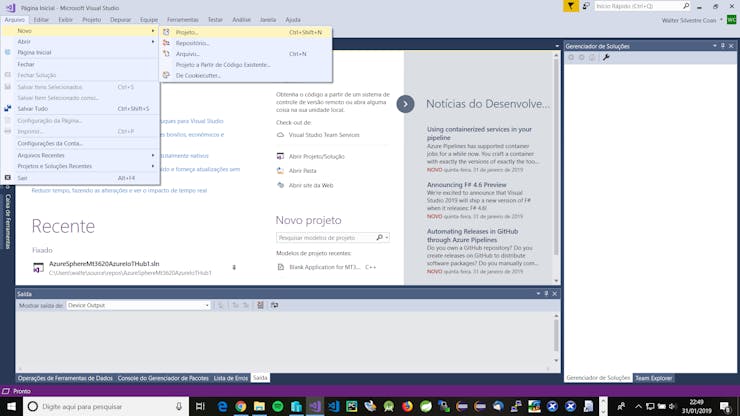Open the Device Output source dropdown

(x=207, y=306)
